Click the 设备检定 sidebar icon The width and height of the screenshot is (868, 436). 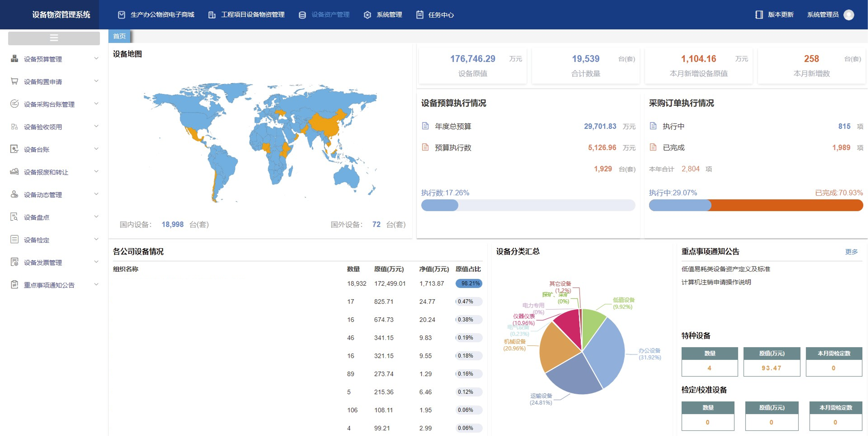14,239
